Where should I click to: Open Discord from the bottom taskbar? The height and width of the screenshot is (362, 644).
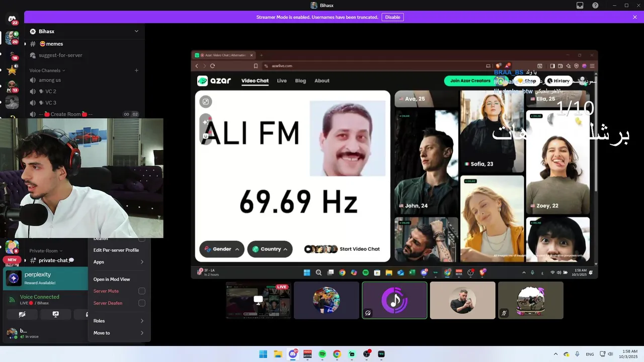pos(293,354)
